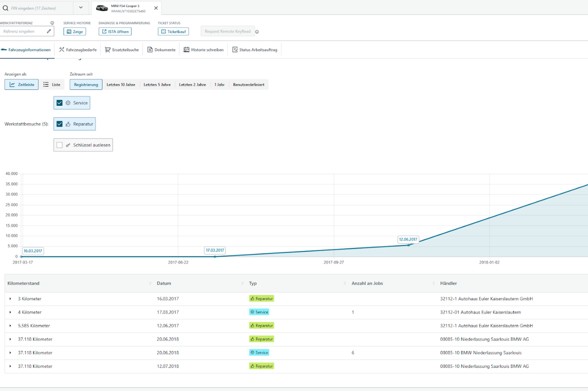
Task: Switch view to Liste
Action: 52,84
